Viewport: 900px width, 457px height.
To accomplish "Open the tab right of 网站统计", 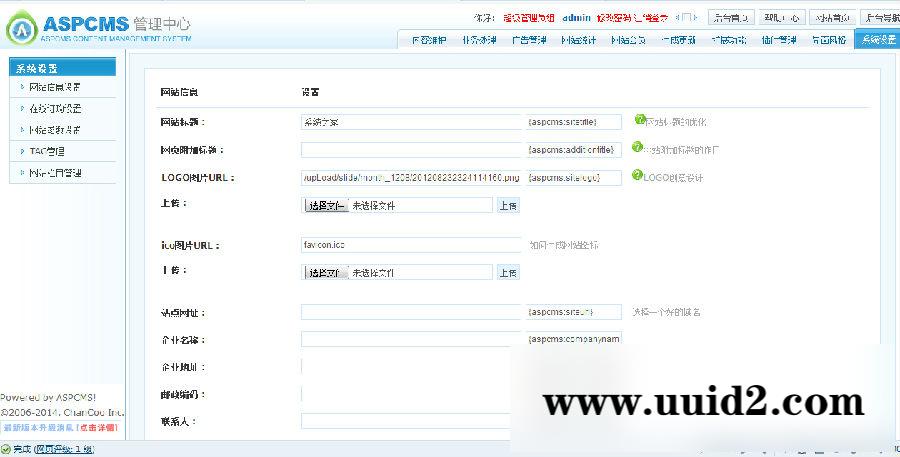I will pyautogui.click(x=629, y=40).
